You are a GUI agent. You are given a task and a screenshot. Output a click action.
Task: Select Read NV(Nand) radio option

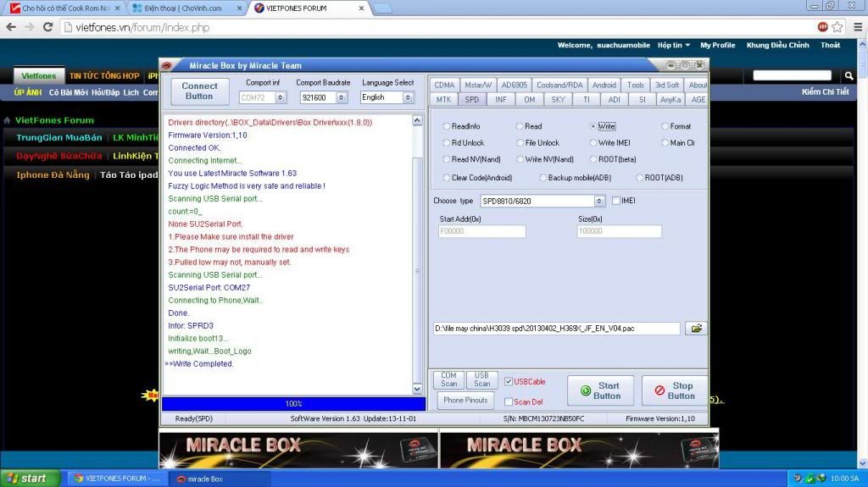coord(446,159)
